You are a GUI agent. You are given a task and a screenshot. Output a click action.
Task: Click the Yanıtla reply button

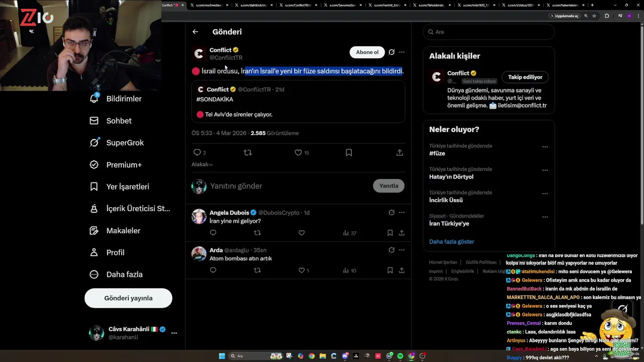(388, 186)
